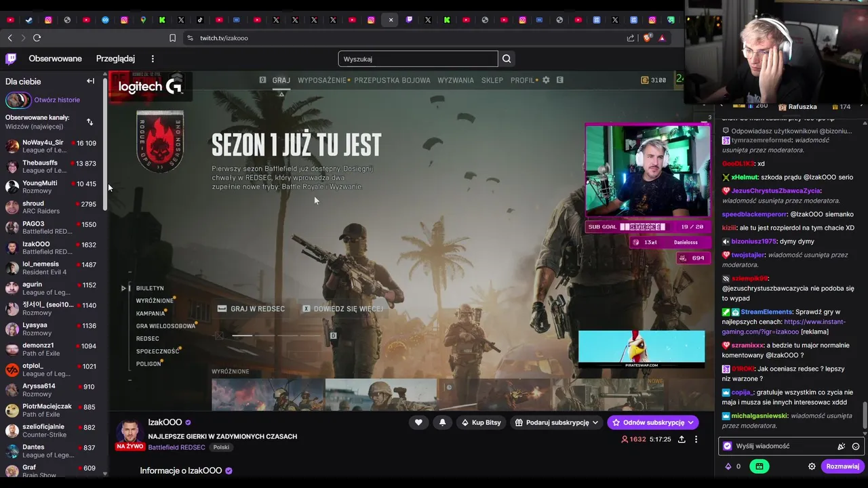Click the chat panel scrollbar
The width and height of the screenshot is (868, 488).
click(x=865, y=415)
